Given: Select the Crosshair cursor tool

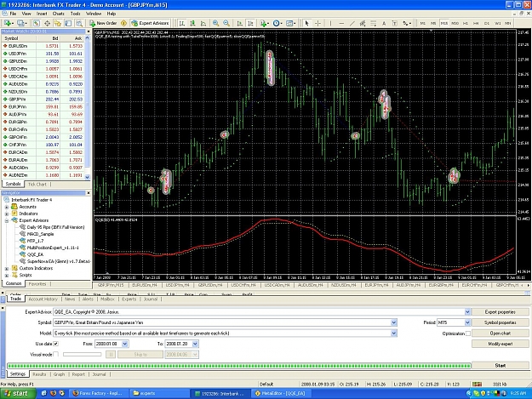Looking at the screenshot, I should [317, 23].
